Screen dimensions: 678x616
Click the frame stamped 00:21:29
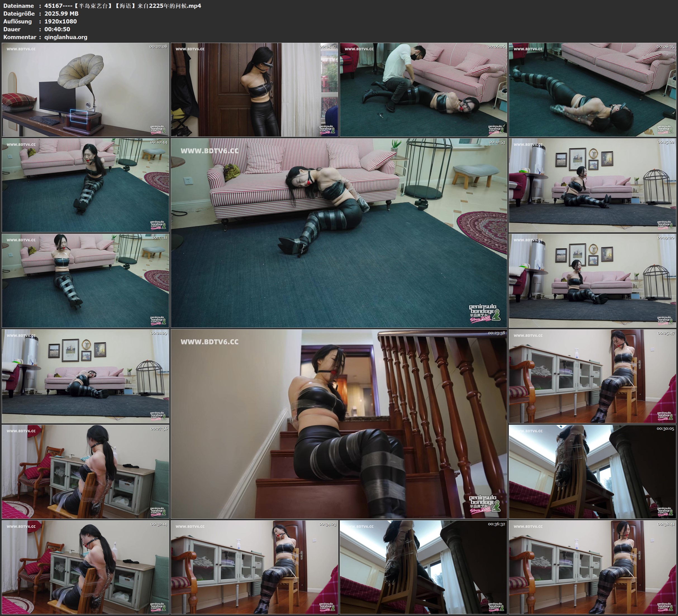point(85,376)
